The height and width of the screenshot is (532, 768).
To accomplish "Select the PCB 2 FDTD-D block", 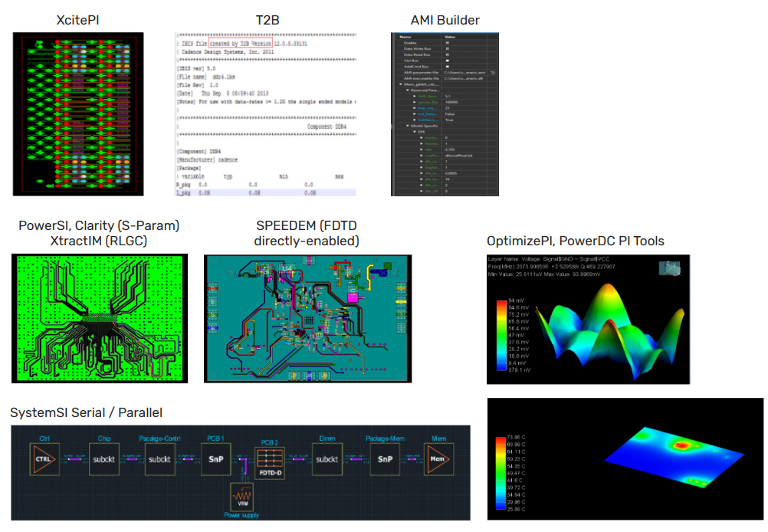I will (x=271, y=463).
